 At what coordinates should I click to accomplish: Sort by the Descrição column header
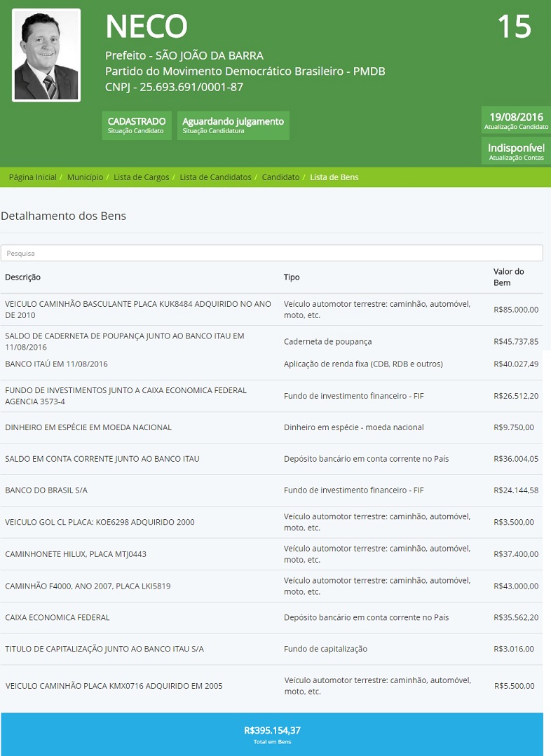22,277
